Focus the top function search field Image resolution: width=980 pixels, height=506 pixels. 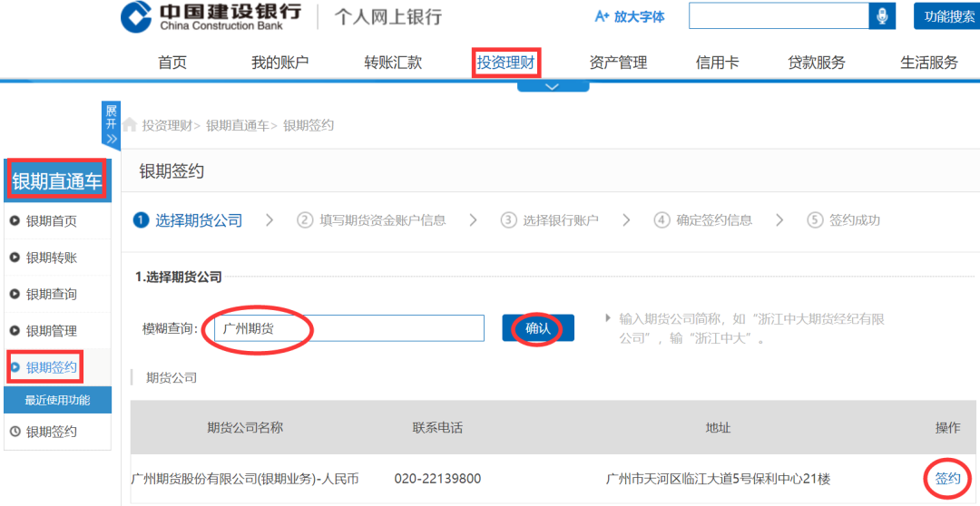click(779, 16)
